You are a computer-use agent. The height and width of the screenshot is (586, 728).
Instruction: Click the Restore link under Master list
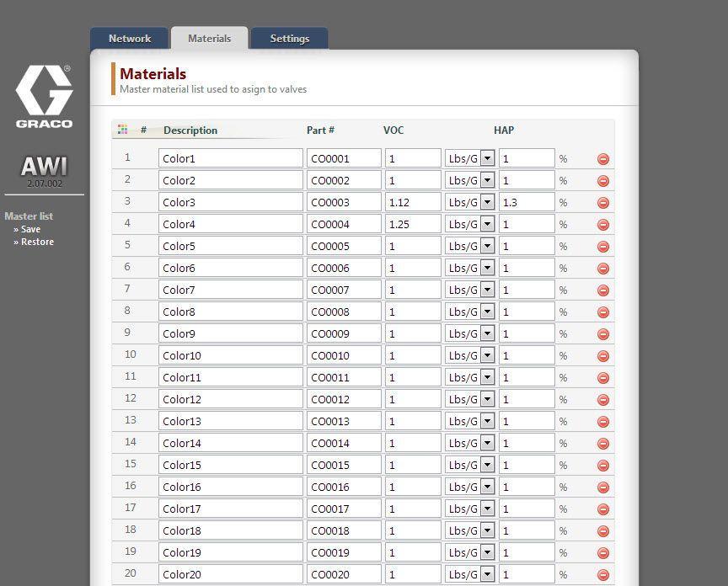37,242
